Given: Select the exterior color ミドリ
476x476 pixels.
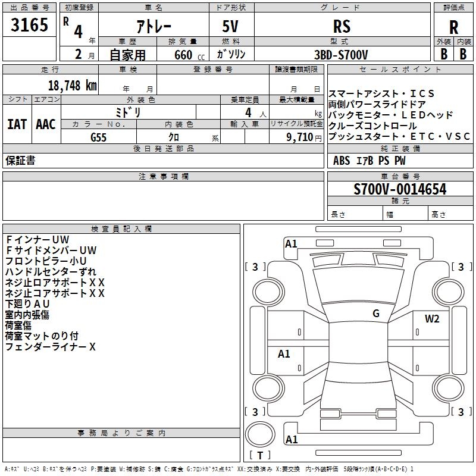Looking at the screenshot, I should point(128,112).
